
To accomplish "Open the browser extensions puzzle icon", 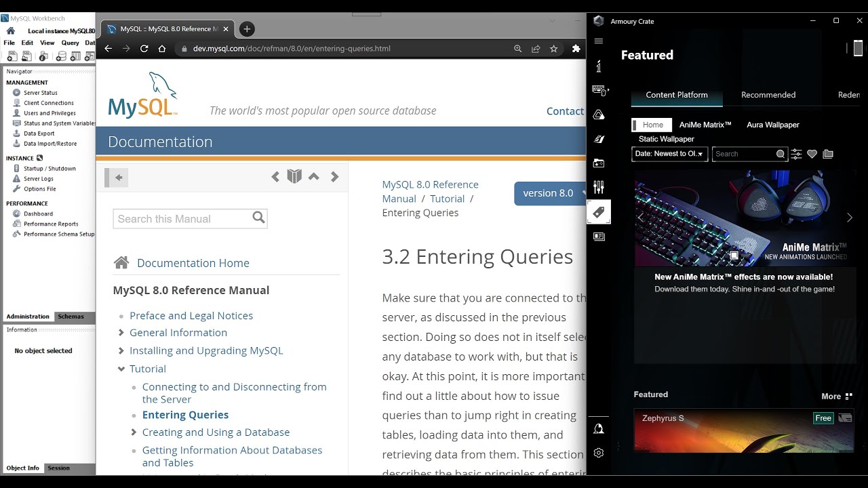I will click(x=576, y=49).
